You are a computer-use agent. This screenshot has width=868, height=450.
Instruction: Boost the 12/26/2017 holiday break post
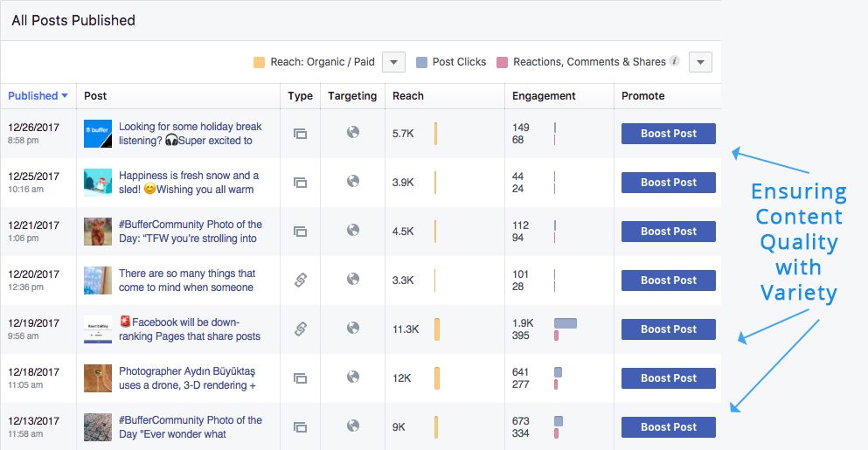[668, 134]
